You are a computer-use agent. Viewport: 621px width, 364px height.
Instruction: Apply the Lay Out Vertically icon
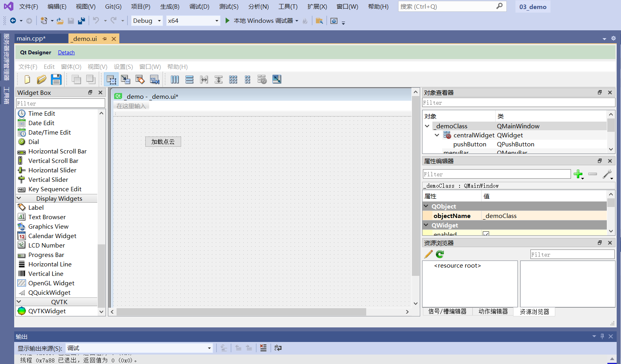(x=189, y=79)
